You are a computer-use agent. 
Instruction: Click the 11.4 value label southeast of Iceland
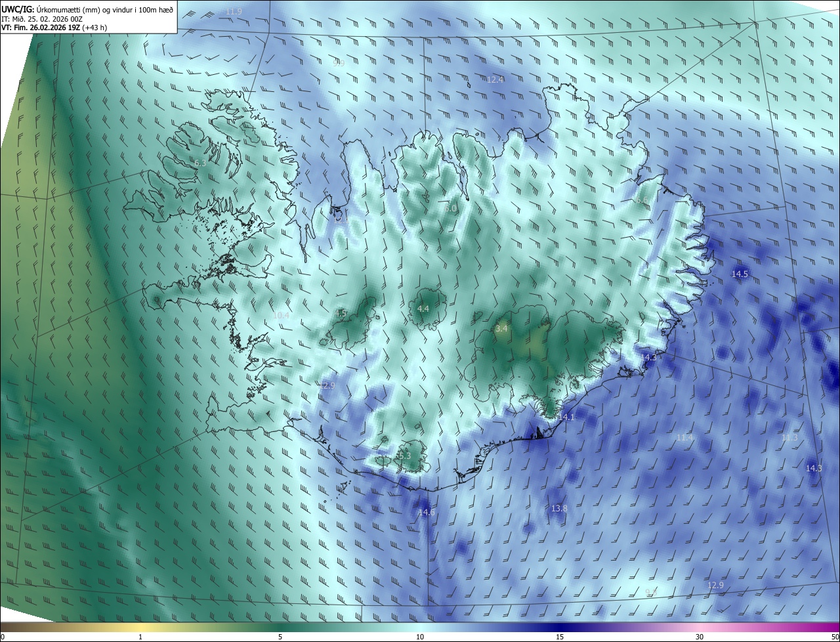pyautogui.click(x=685, y=437)
